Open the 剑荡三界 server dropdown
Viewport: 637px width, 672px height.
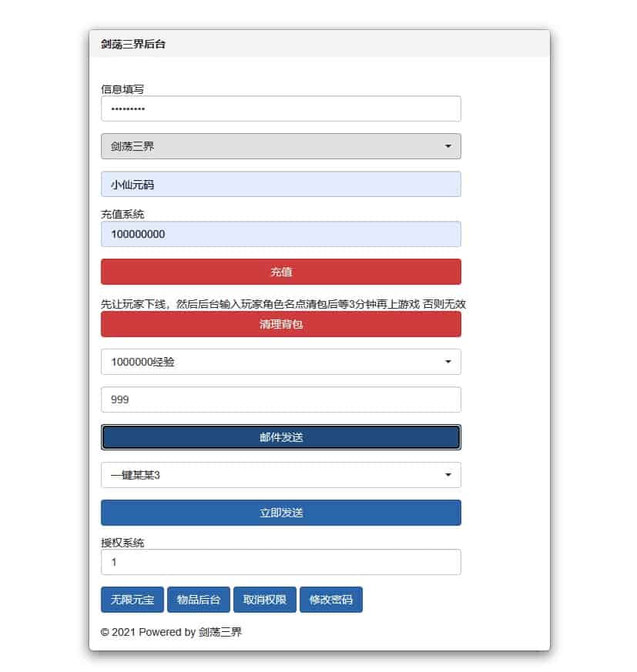pos(281,146)
